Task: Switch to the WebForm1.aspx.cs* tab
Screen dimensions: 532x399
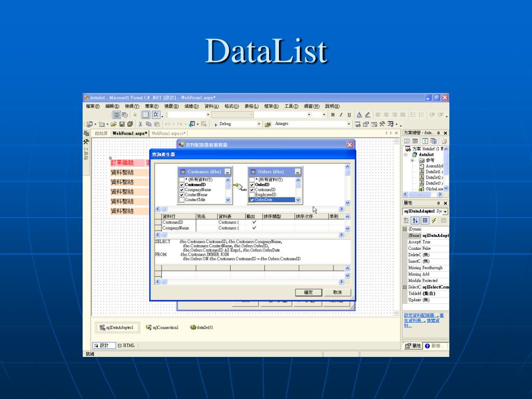Action: pos(168,134)
